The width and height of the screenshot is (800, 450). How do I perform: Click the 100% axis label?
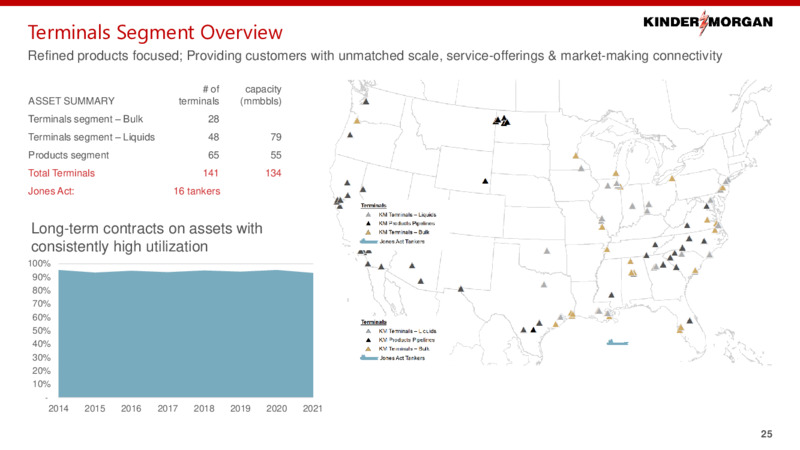40,264
